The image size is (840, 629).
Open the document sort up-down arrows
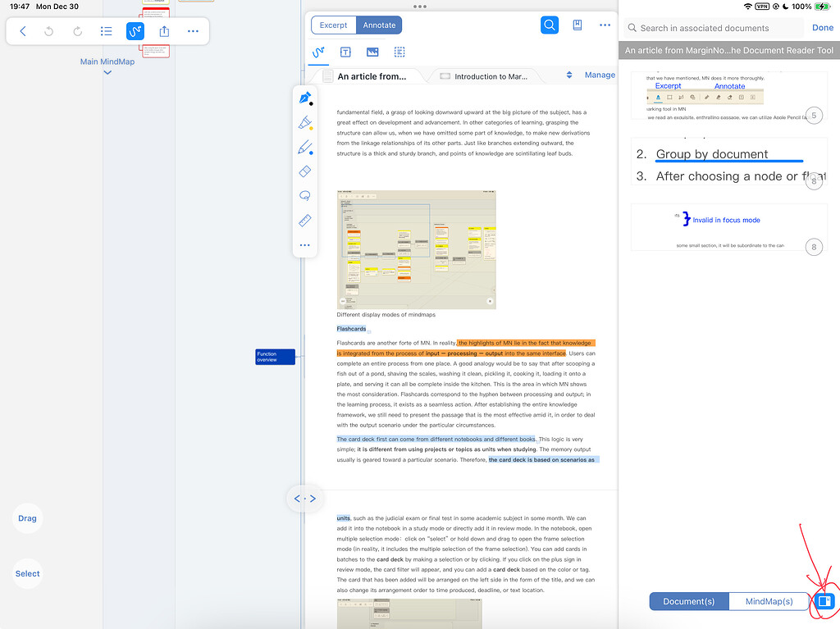pyautogui.click(x=569, y=75)
